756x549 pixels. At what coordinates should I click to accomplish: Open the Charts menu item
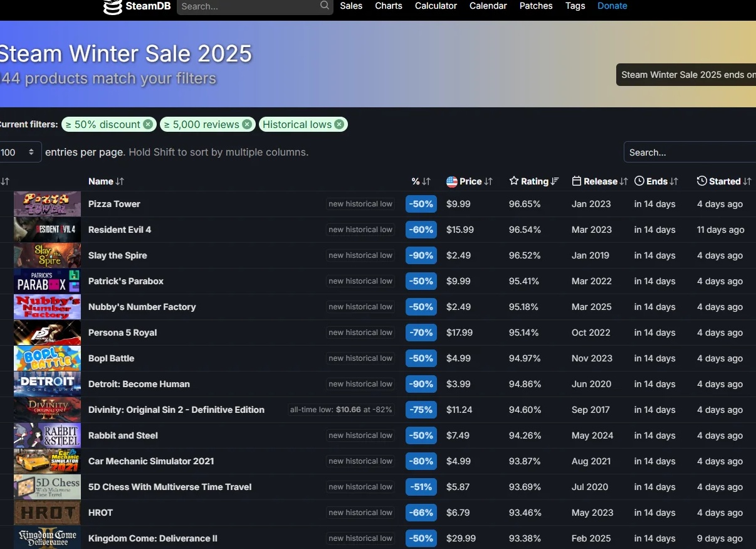[389, 6]
